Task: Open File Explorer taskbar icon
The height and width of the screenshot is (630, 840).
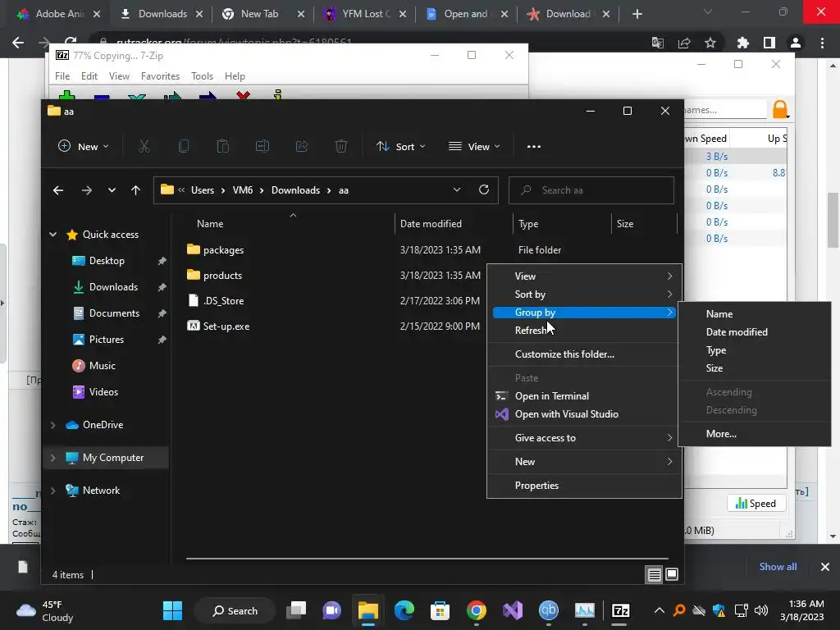Action: pyautogui.click(x=368, y=610)
